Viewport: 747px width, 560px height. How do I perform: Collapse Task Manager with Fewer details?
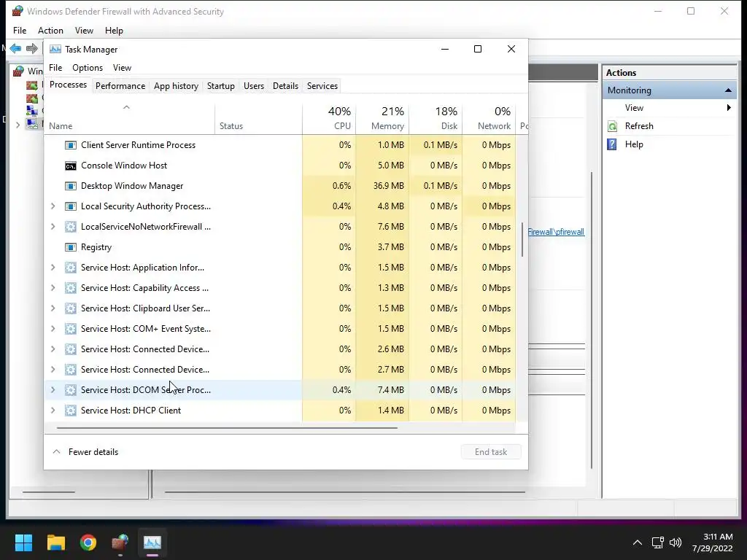pos(86,452)
